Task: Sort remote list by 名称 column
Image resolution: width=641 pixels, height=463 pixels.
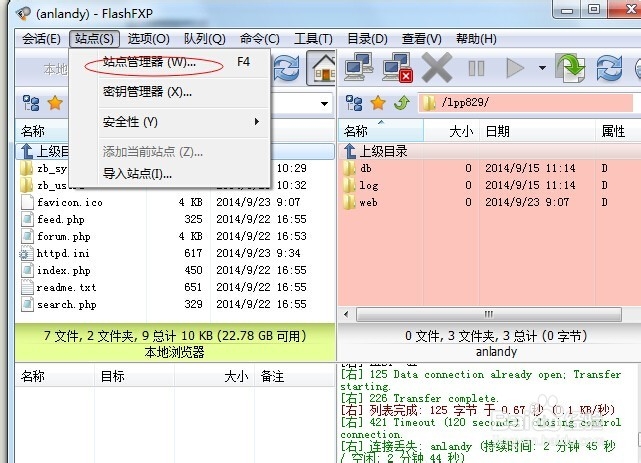Action: [x=381, y=131]
